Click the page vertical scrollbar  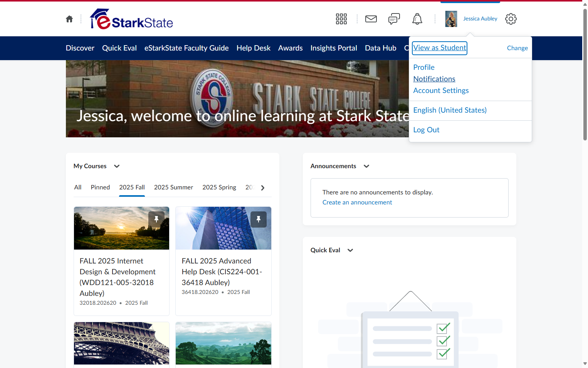click(585, 75)
